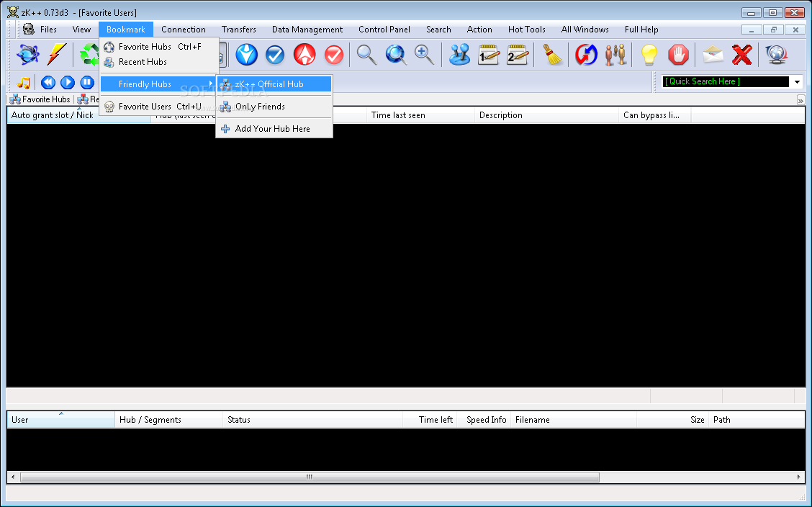Sort transfers by Filename column
This screenshot has width=812, height=507.
(574, 419)
